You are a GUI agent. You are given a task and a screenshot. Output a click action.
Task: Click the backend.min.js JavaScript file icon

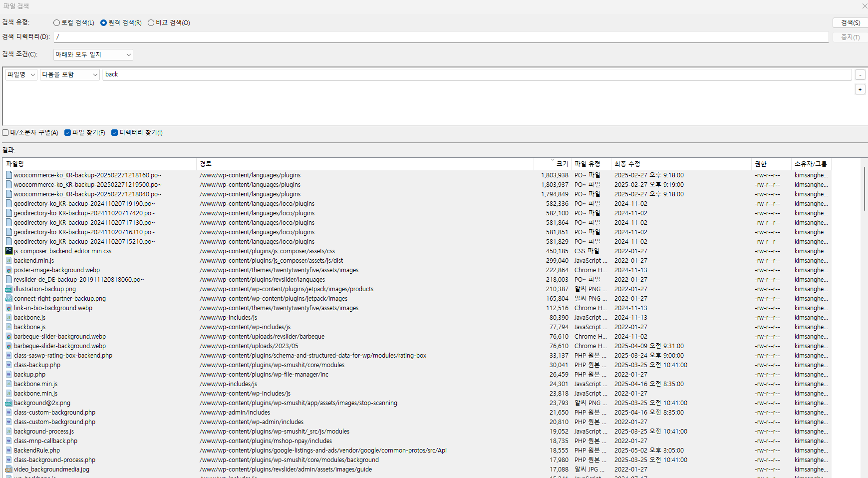[8, 261]
